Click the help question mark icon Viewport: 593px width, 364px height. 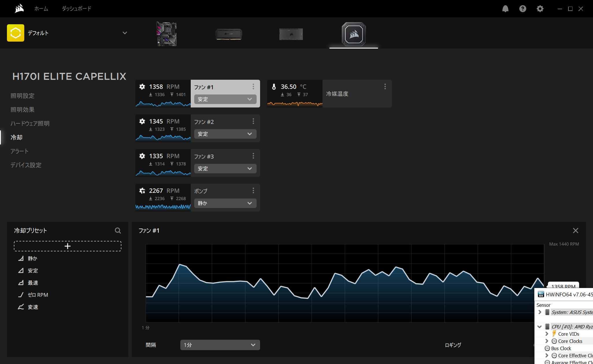pyautogui.click(x=522, y=9)
